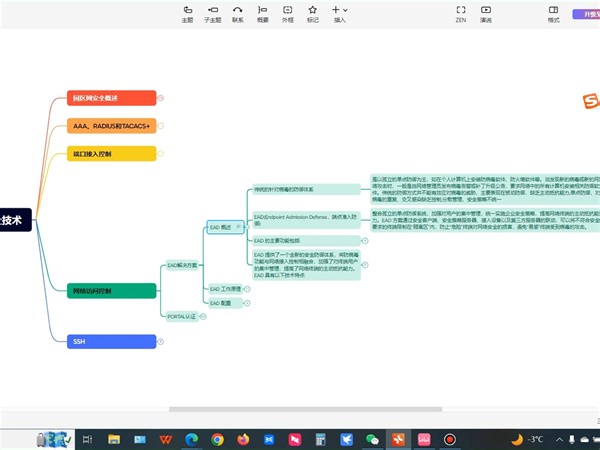
Task: Select the 园区网安全概述 red topic
Action: click(x=112, y=98)
